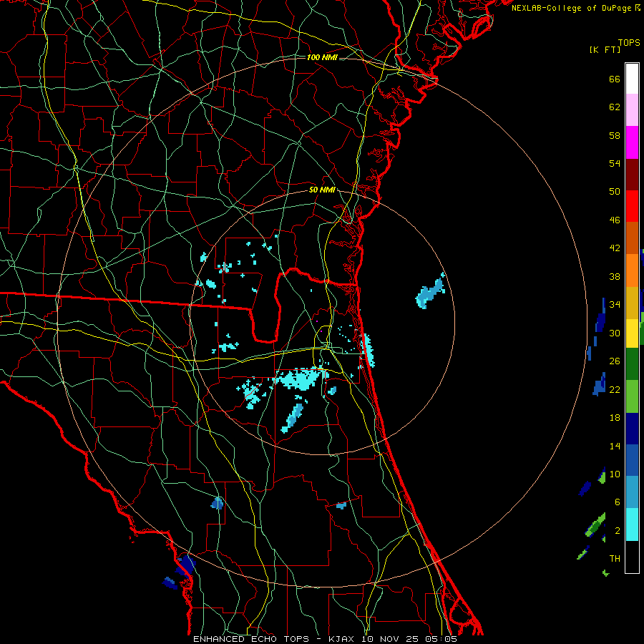Image resolution: width=644 pixels, height=644 pixels.
Task: Click the bright red legend swatch
Action: click(x=632, y=206)
